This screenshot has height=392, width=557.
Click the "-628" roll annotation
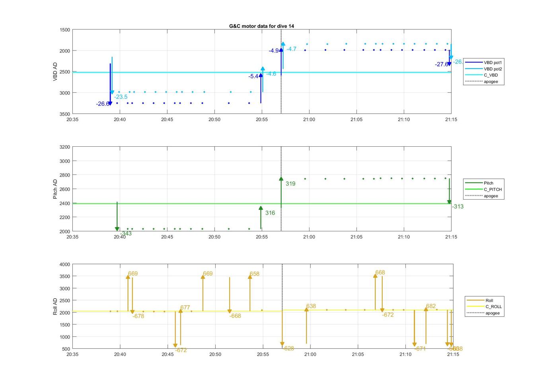[288, 349]
